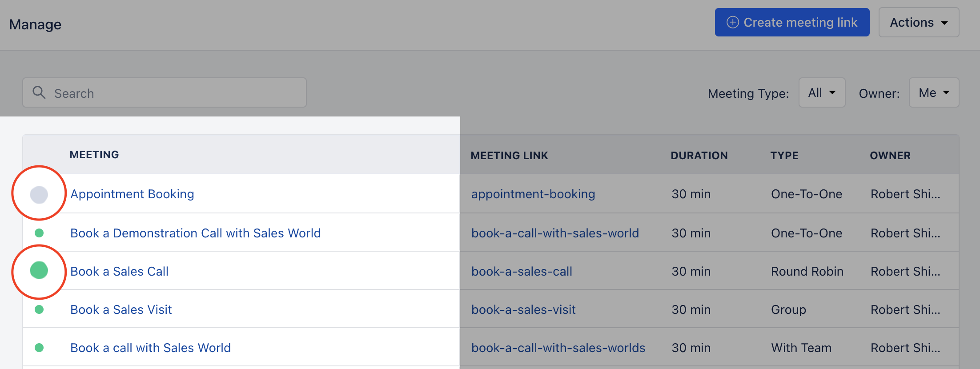980x369 pixels.
Task: Click the DURATION column header
Action: pyautogui.click(x=699, y=156)
